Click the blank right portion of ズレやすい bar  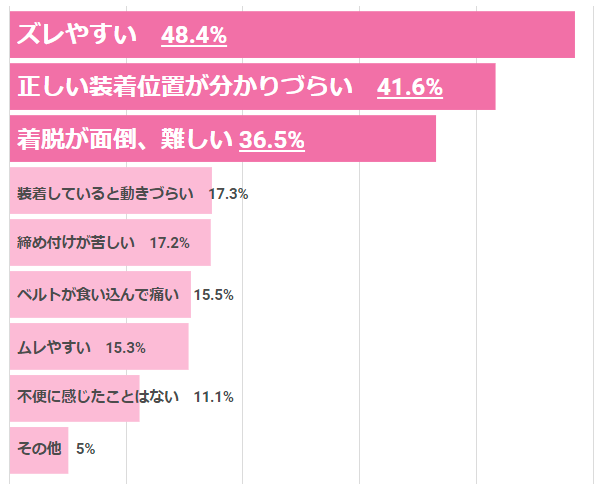coord(420,36)
